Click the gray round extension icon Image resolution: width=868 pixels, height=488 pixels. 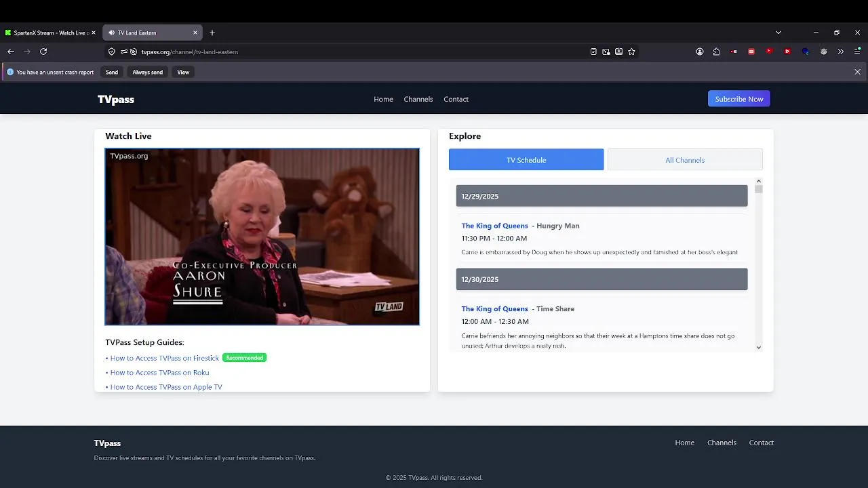[x=823, y=52]
